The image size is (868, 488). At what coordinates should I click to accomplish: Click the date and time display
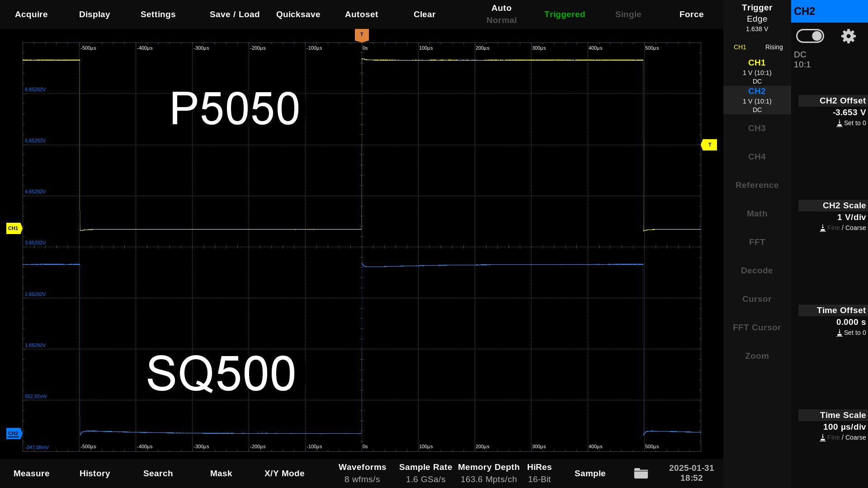691,473
